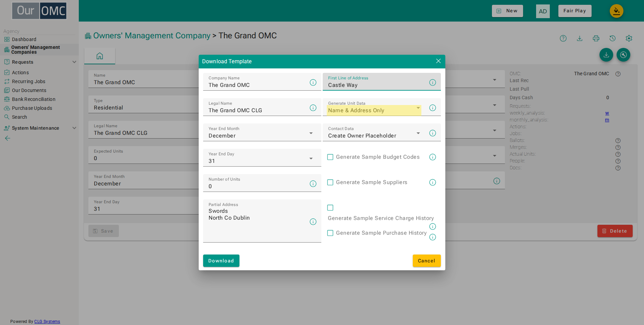Click the history clock icon in page header
The width and height of the screenshot is (644, 325).
coord(612,38)
